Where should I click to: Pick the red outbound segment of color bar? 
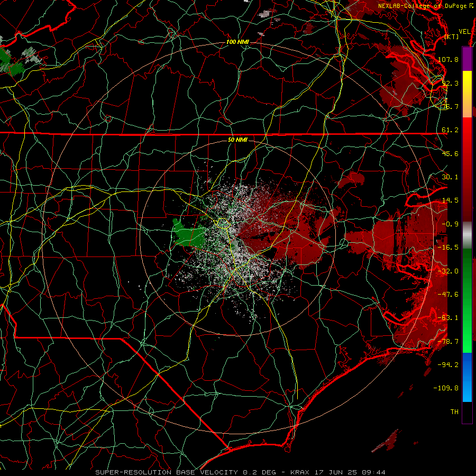[467, 169]
